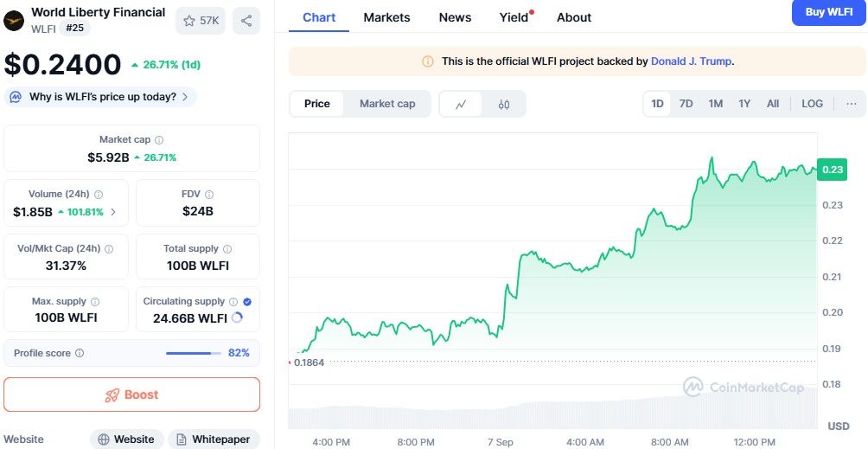Open the Website link button
This screenshot has width=868, height=449.
[127, 439]
